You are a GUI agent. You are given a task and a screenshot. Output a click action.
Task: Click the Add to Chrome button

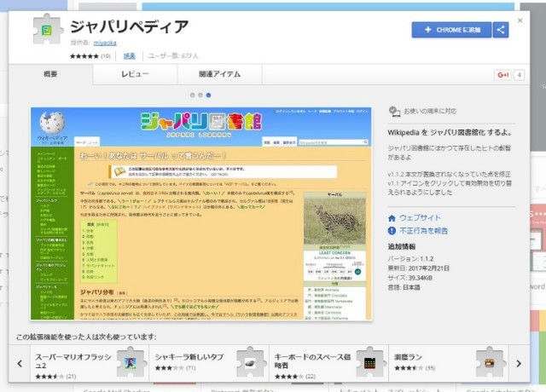coord(450,30)
